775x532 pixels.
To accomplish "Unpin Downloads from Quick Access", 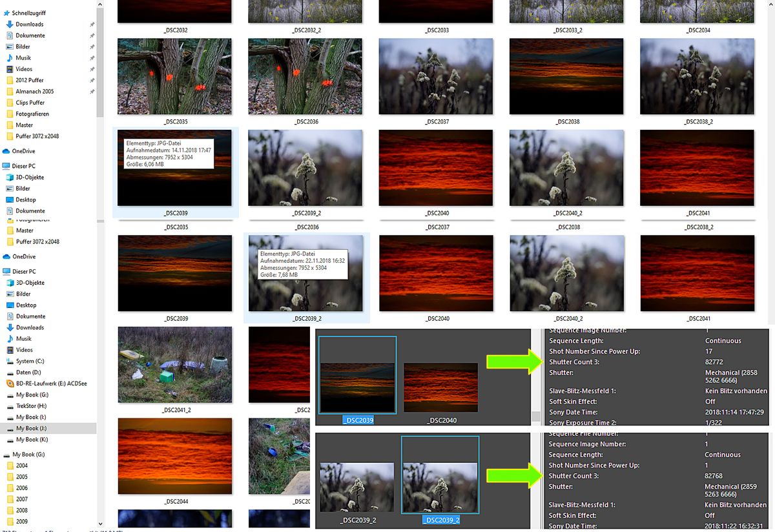I will click(92, 24).
